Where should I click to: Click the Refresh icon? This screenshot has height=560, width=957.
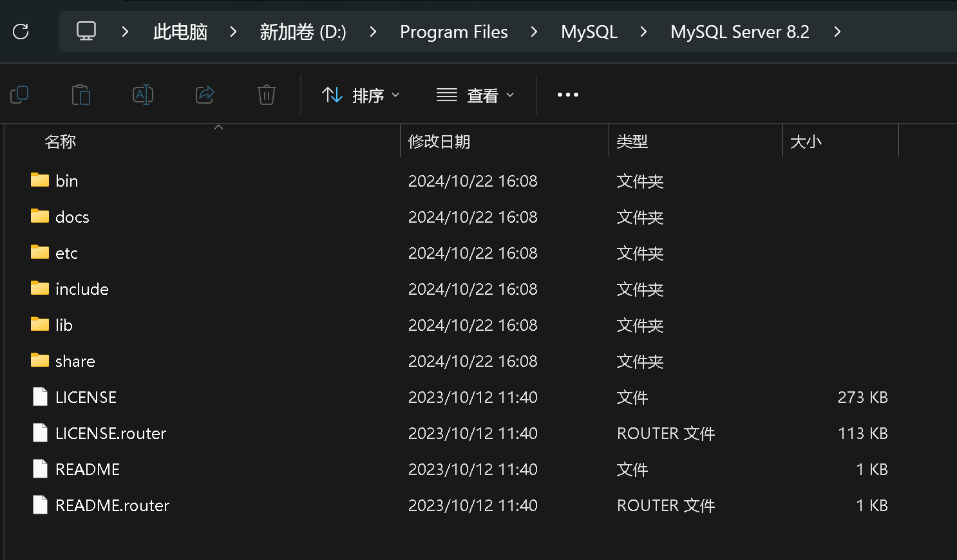pos(21,32)
